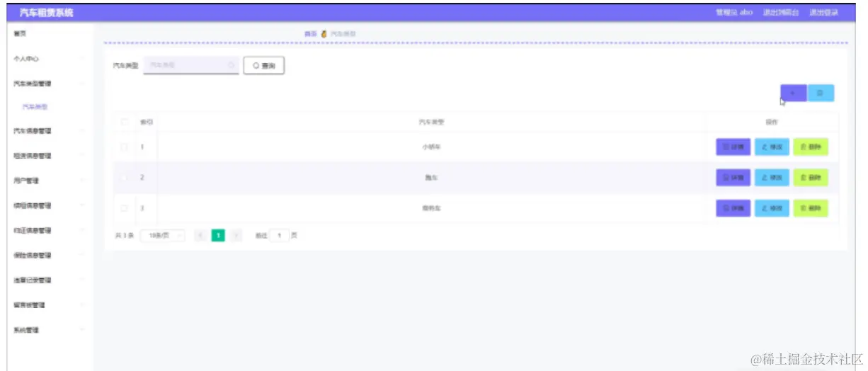This screenshot has width=868, height=371.
Task: Expand the 租赁信息管理 sidebar menu
Action: click(50, 156)
